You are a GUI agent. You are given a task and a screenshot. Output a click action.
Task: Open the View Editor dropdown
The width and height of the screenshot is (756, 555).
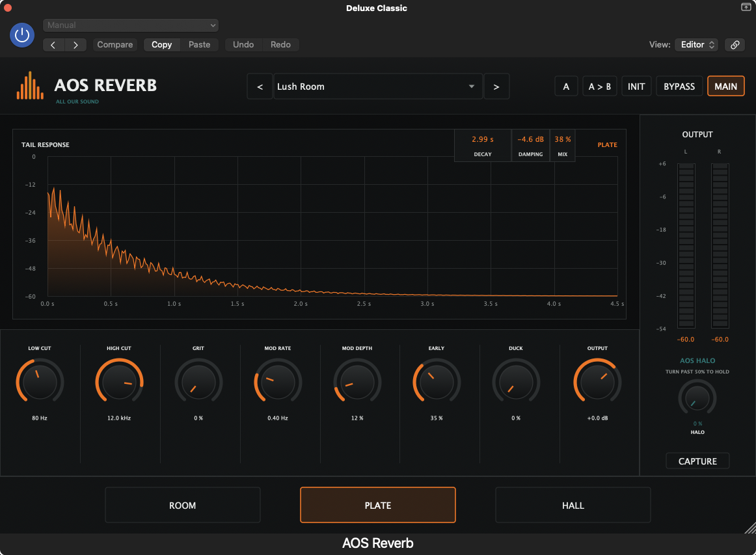[697, 44]
